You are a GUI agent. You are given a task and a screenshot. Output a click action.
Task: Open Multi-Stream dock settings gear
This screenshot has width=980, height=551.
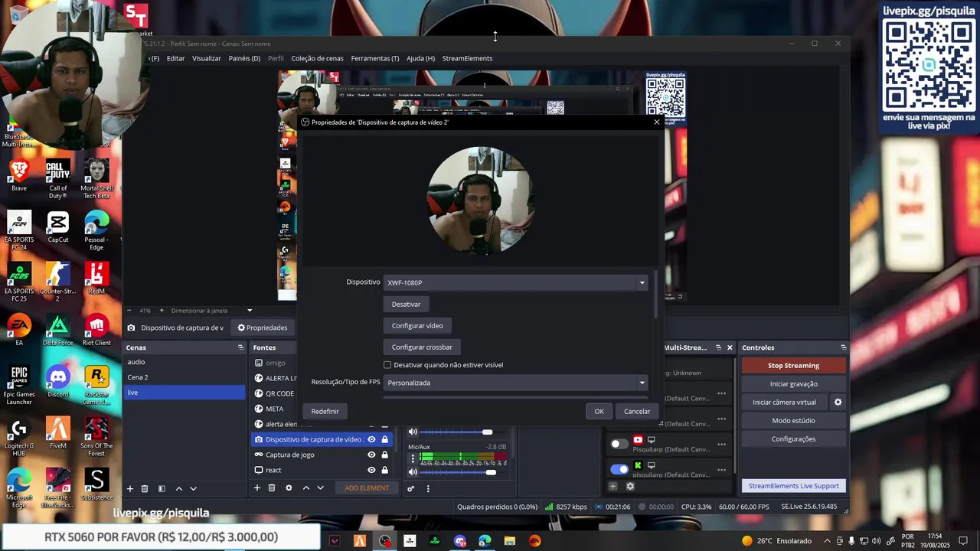(x=630, y=486)
